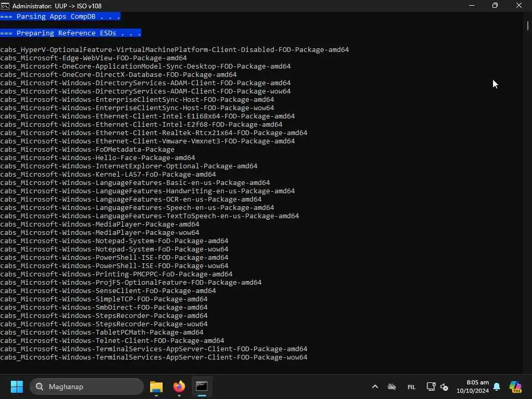Click the EnterpriseClientSync-Host wow64 line
The width and height of the screenshot is (532, 399).
(137, 108)
